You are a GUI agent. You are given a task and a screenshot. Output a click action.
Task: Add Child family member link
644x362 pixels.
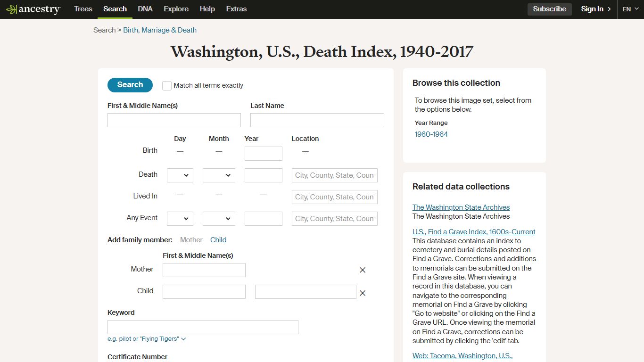(x=218, y=240)
